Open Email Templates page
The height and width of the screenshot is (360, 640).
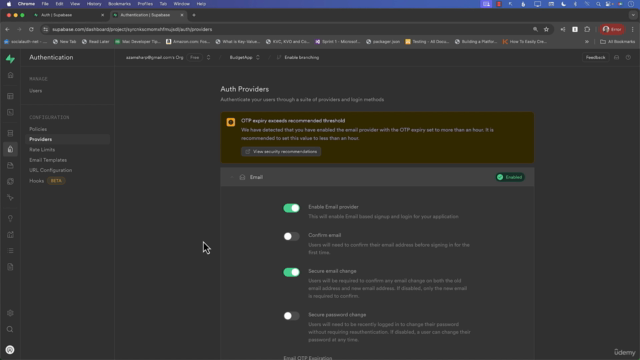pyautogui.click(x=48, y=160)
